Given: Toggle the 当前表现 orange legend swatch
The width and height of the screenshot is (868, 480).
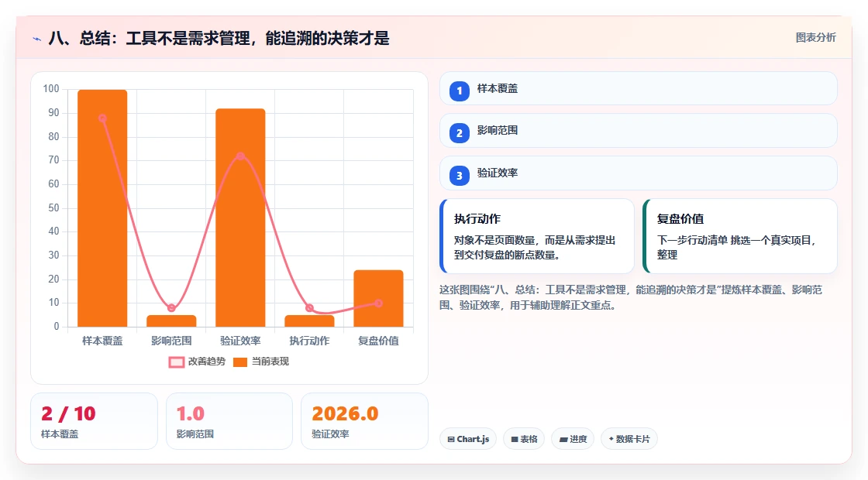Looking at the screenshot, I should tap(239, 362).
